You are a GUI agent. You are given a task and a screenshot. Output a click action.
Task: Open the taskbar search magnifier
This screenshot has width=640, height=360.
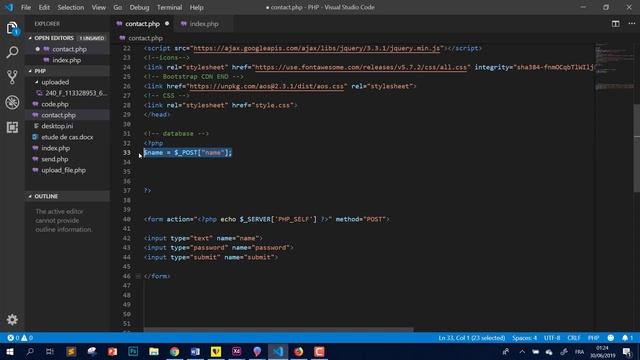point(30,351)
